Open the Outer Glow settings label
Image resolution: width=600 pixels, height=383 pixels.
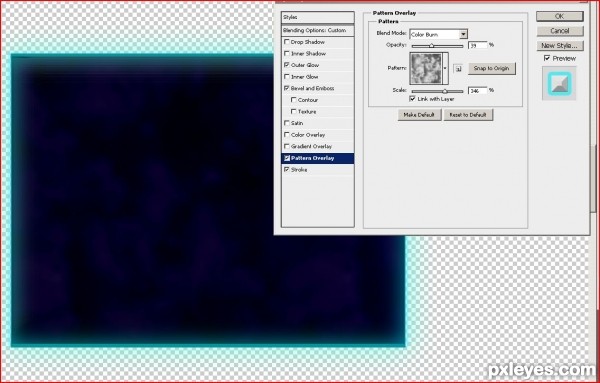(x=305, y=65)
